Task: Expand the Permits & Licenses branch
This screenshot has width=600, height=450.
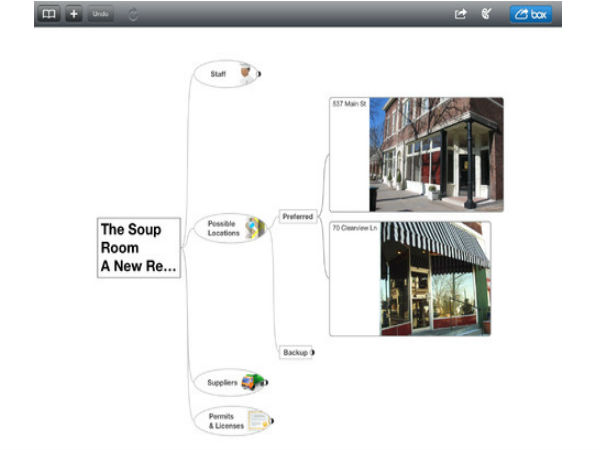Action: pyautogui.click(x=271, y=421)
